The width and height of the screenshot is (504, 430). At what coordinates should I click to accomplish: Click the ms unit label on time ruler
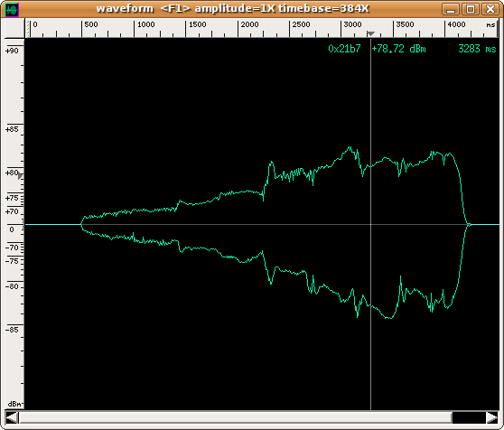[x=490, y=24]
